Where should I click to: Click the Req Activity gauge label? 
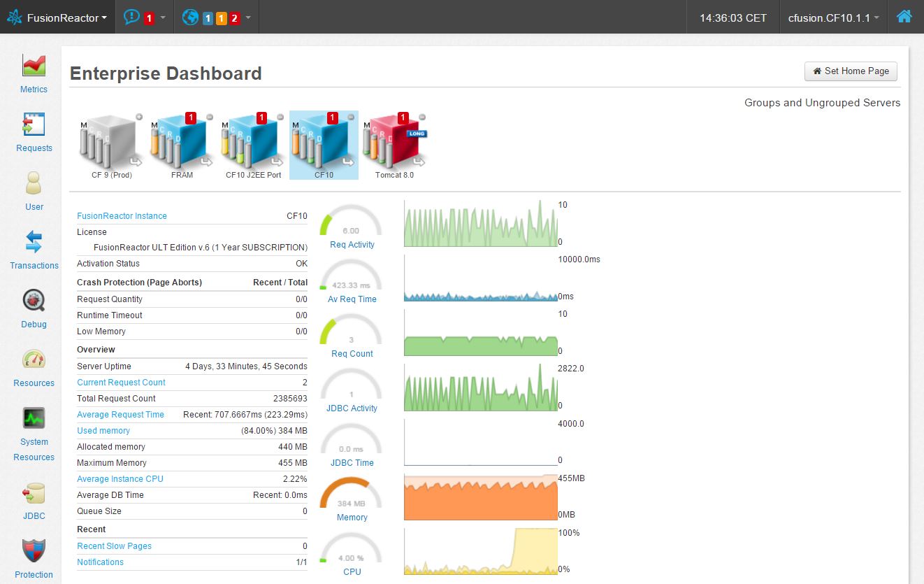click(352, 245)
